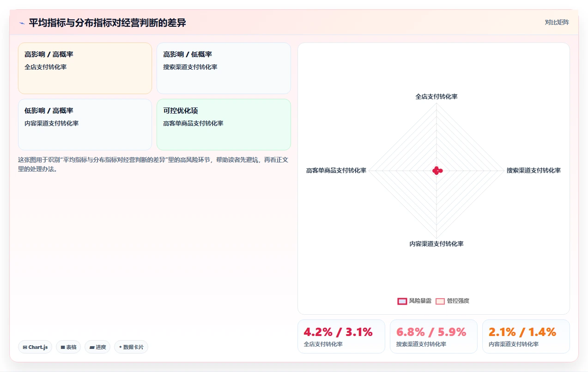
Task: Click the star icon in 数据卡片 tag
Action: tap(121, 347)
